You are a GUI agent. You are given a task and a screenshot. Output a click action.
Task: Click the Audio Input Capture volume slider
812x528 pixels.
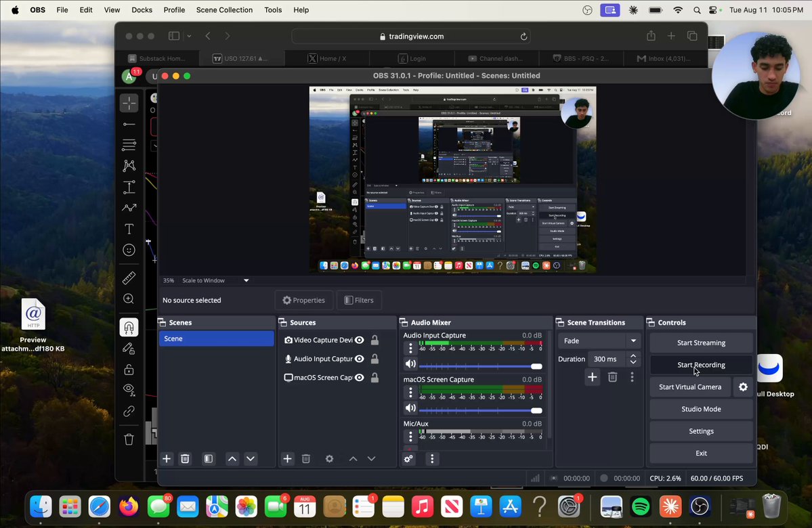(481, 366)
